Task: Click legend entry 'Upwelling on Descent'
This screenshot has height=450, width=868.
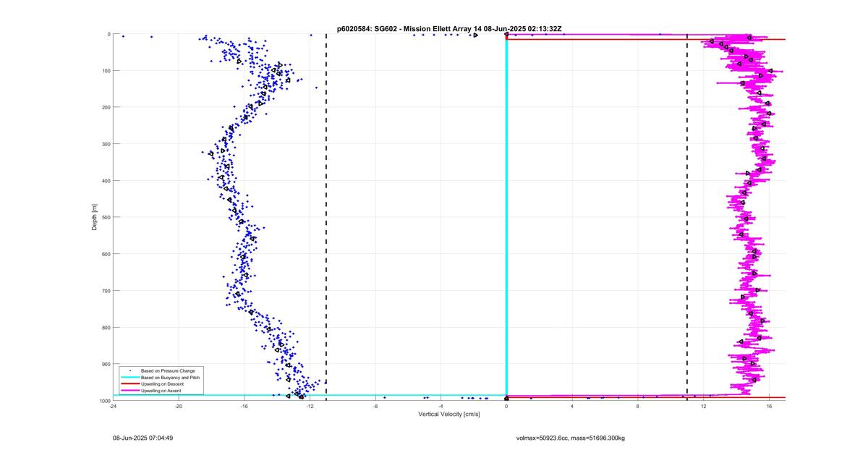Action: (x=163, y=384)
